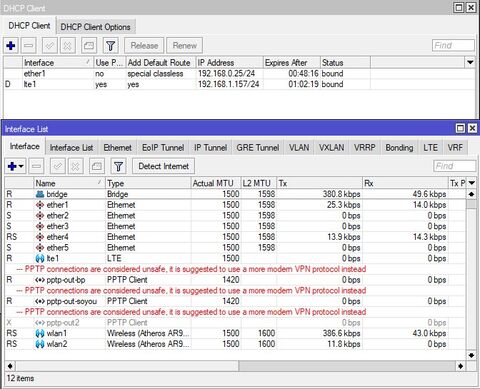Open the VRRP tab
The width and height of the screenshot is (480, 389).
click(364, 147)
